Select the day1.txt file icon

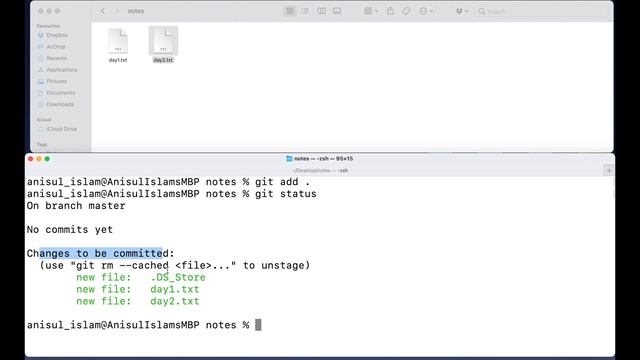pyautogui.click(x=118, y=41)
